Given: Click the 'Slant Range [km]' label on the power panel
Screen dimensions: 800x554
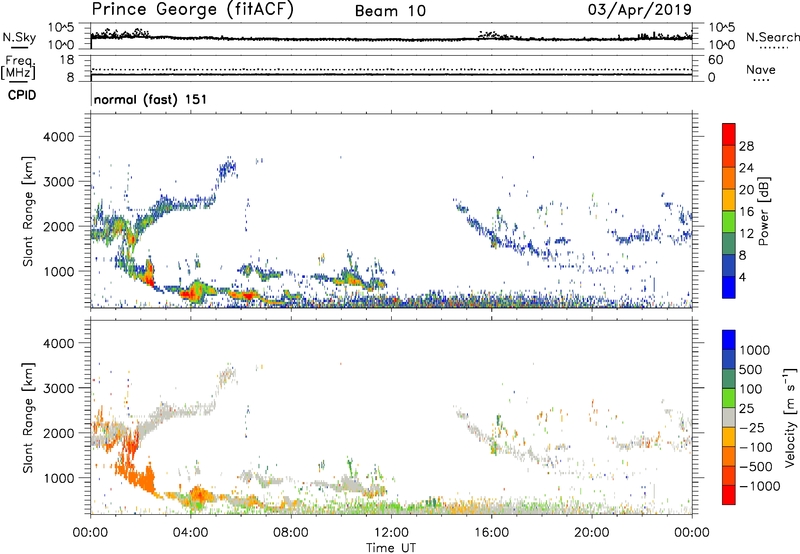Looking at the screenshot, I should 28,211.
